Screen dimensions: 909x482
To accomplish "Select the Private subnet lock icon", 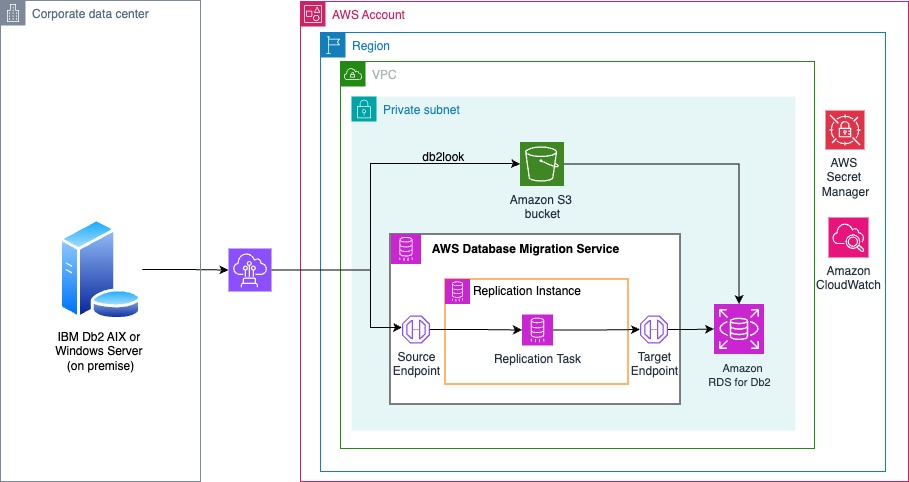I will tap(363, 109).
